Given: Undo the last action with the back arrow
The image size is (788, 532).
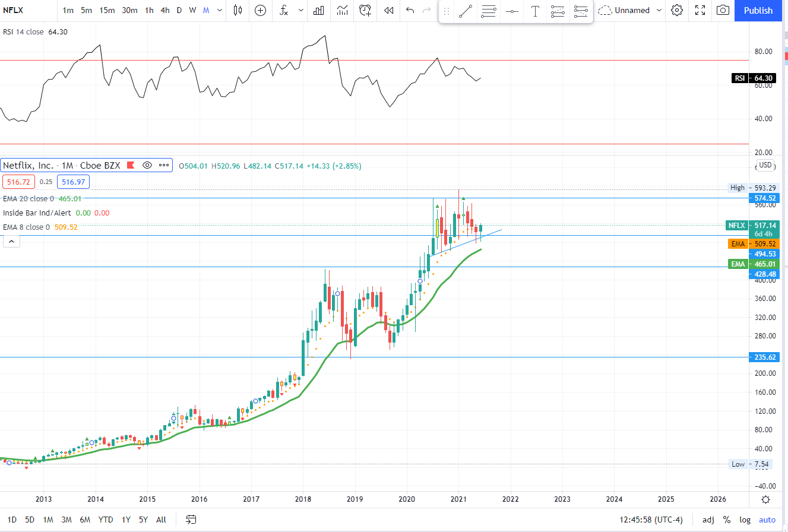Looking at the screenshot, I should click(410, 11).
